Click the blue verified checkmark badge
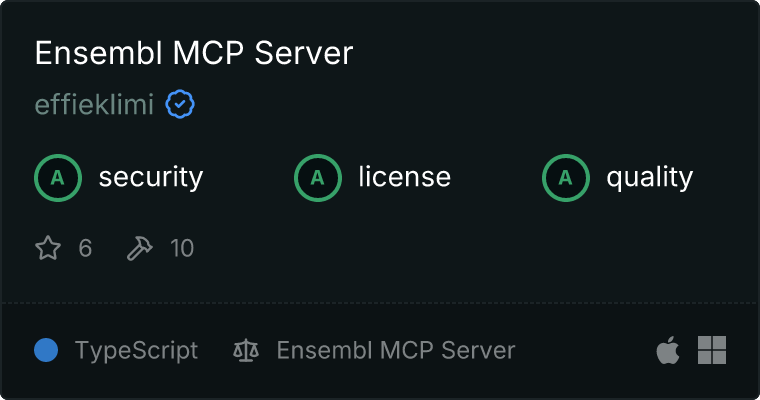760x400 pixels. (180, 104)
